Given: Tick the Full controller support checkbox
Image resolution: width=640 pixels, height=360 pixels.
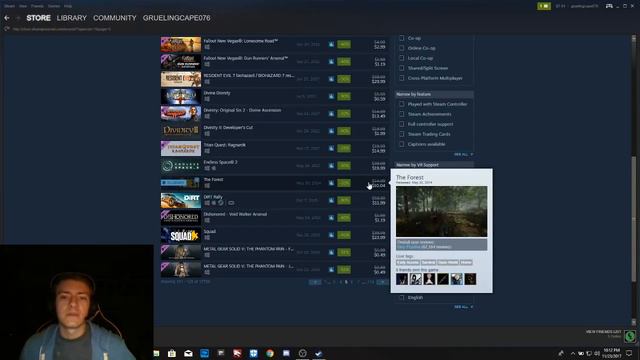Looking at the screenshot, I should point(402,124).
